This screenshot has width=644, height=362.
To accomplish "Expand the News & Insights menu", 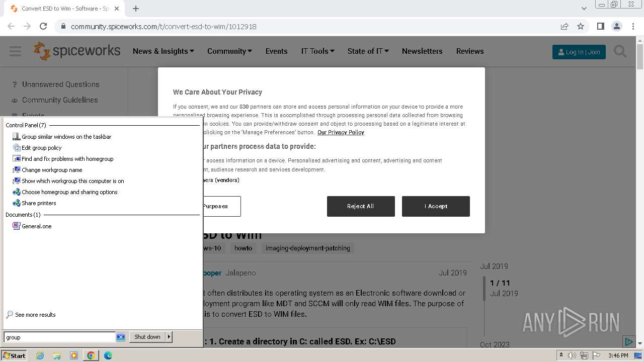I will point(164,51).
